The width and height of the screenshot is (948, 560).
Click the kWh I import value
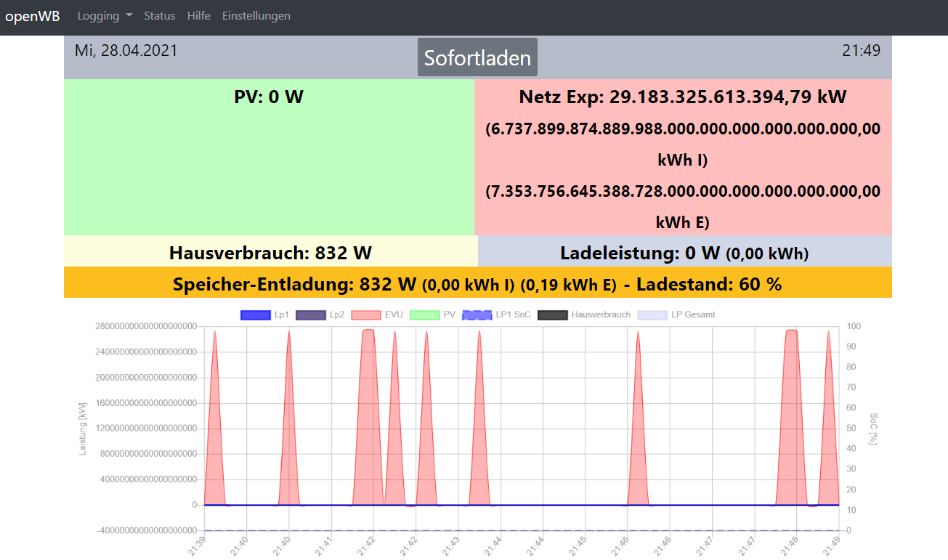pos(683,145)
